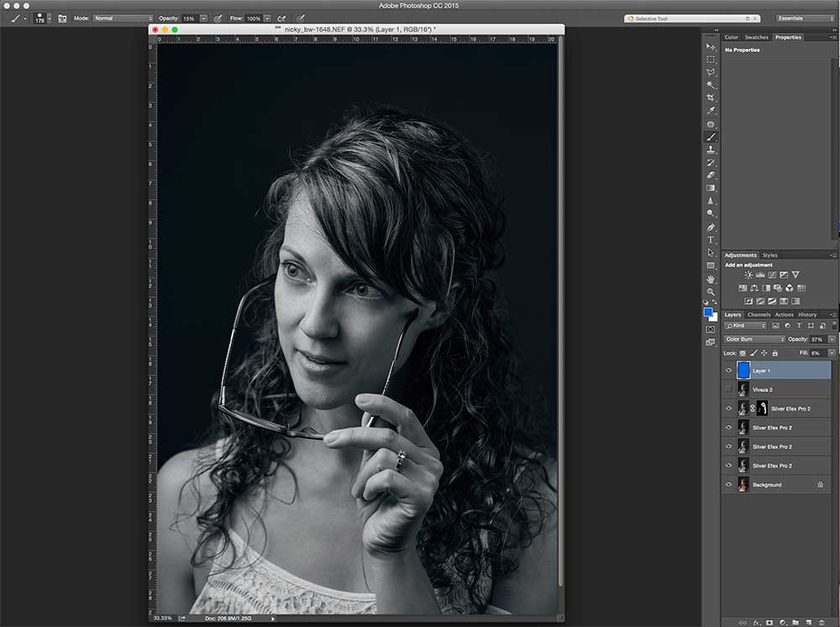This screenshot has width=840, height=627.
Task: Activate the Magic Wand tool
Action: [711, 85]
